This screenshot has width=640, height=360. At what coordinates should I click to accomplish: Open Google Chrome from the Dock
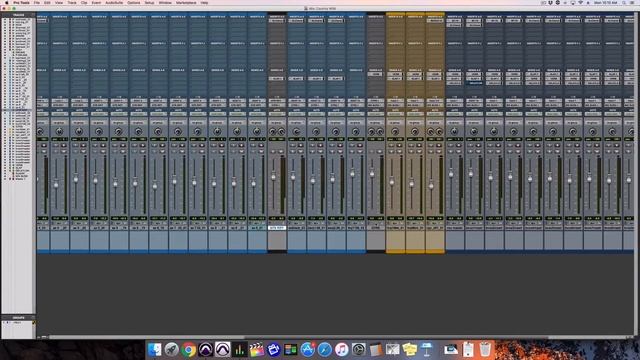click(x=189, y=349)
